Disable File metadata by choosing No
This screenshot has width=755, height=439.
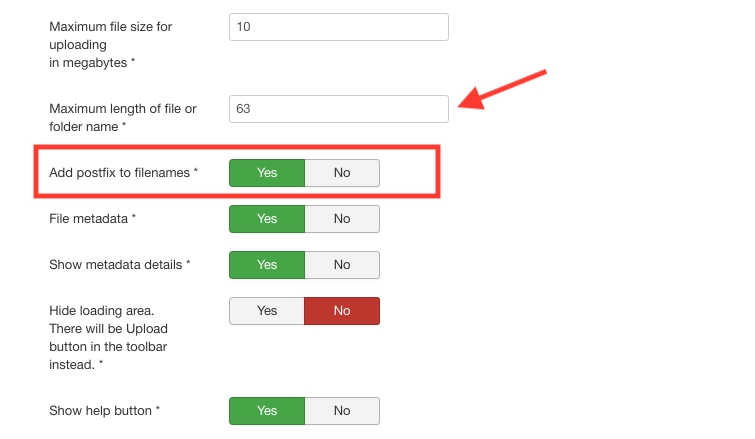pos(342,219)
